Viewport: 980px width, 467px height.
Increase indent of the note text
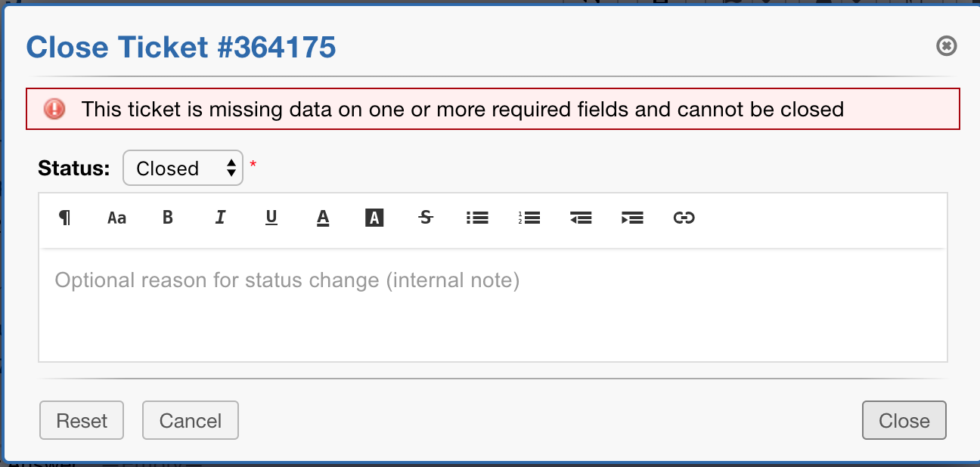pyautogui.click(x=632, y=218)
